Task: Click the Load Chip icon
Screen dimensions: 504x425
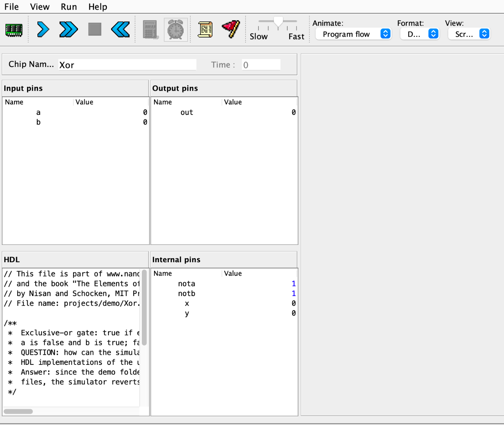Action: (14, 30)
